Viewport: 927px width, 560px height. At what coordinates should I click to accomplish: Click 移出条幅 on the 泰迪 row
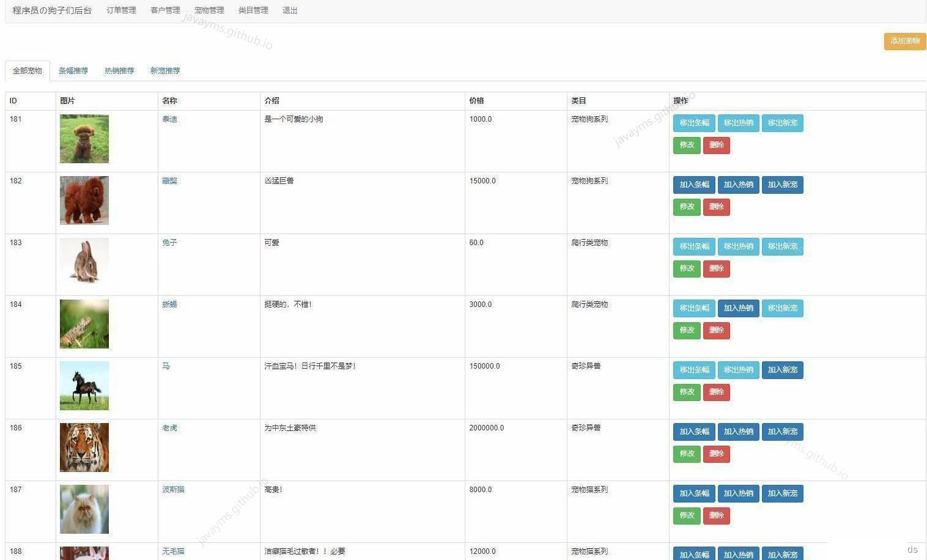[693, 123]
